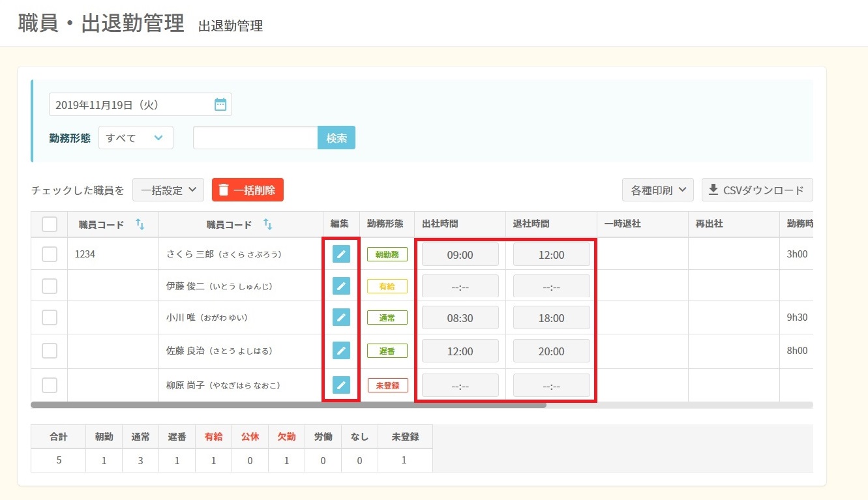868x500 pixels.
Task: Click the 合計 summary header
Action: coord(59,437)
